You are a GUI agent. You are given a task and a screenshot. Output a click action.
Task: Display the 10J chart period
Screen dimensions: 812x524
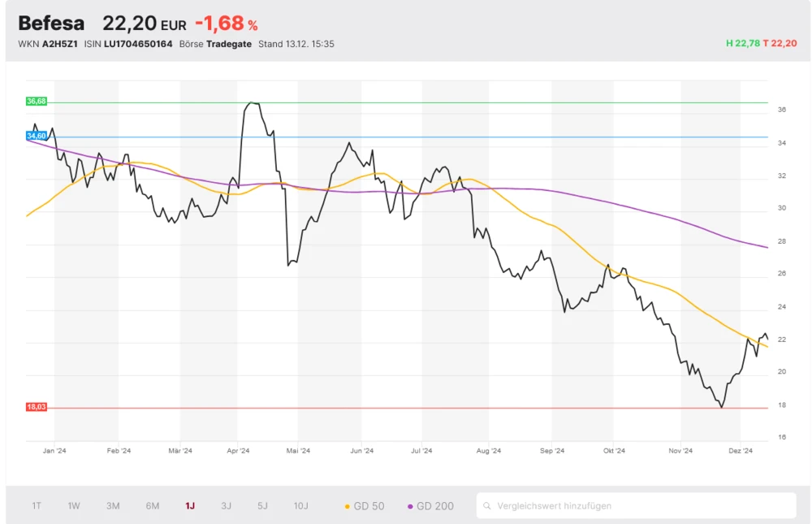[301, 505]
